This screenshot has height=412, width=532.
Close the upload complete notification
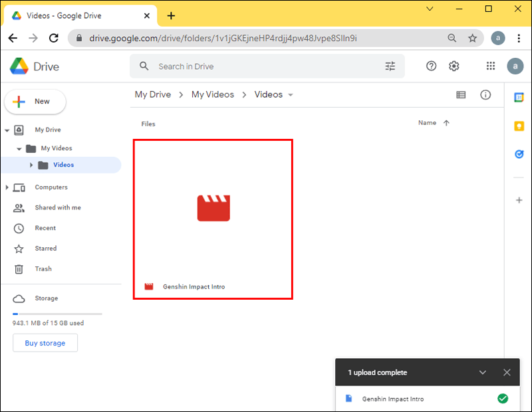click(x=507, y=372)
